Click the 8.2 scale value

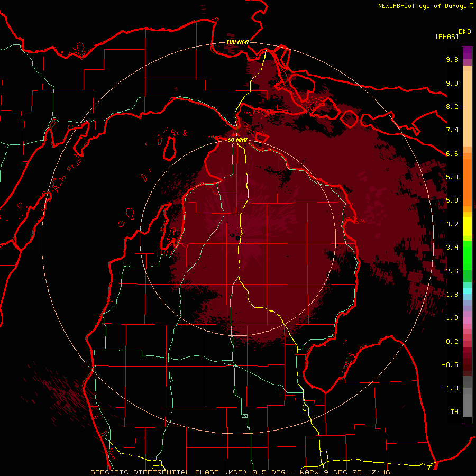452,106
